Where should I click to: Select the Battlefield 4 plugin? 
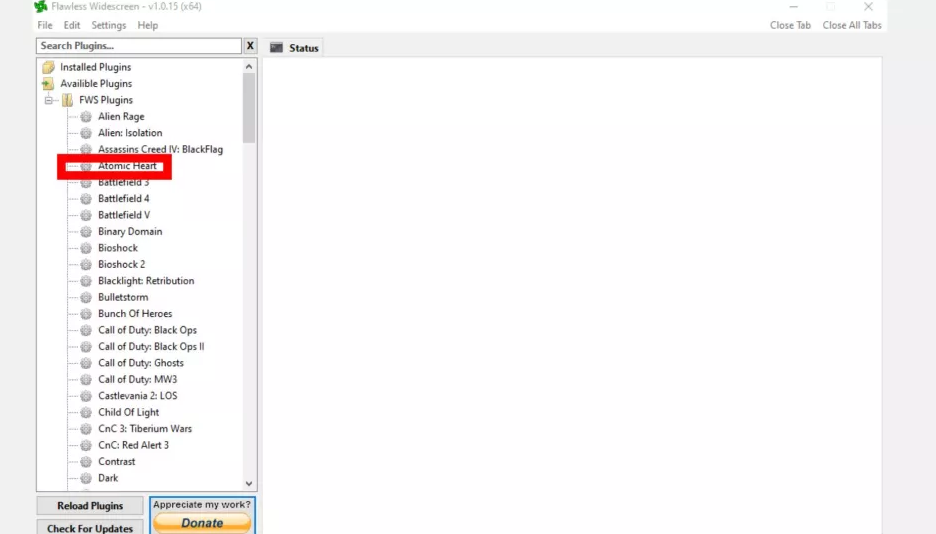(124, 199)
